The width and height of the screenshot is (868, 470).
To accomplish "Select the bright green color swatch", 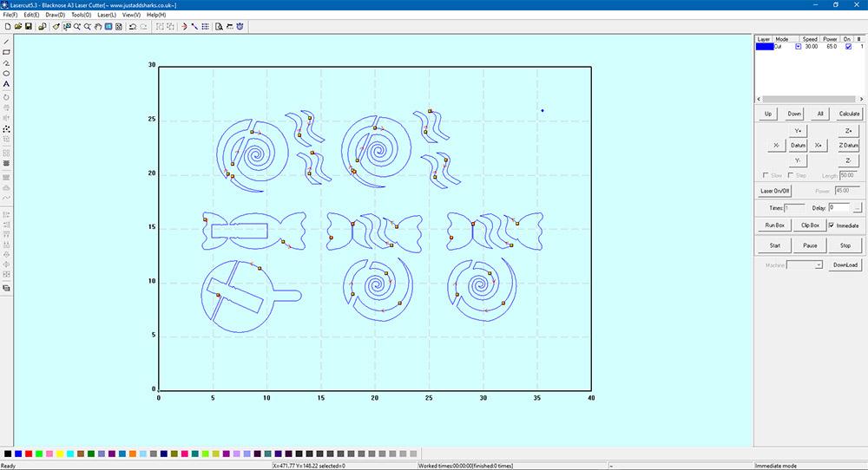I will (39, 454).
